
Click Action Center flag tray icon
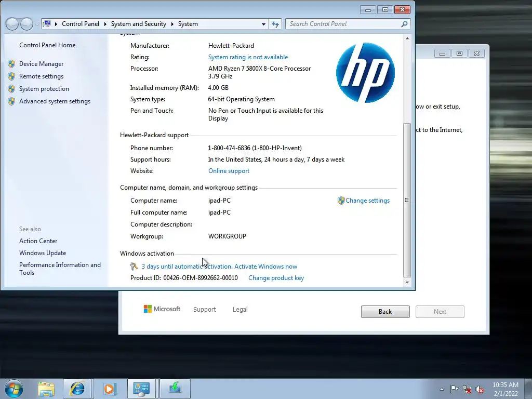coord(454,389)
